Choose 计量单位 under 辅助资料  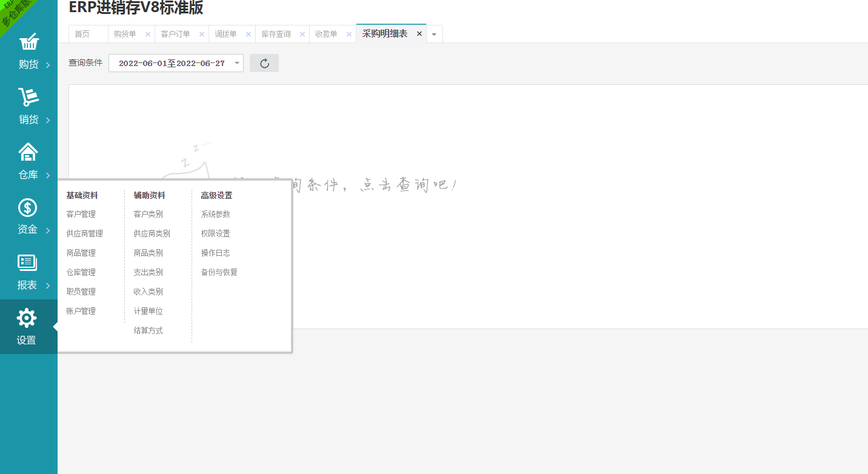click(149, 311)
